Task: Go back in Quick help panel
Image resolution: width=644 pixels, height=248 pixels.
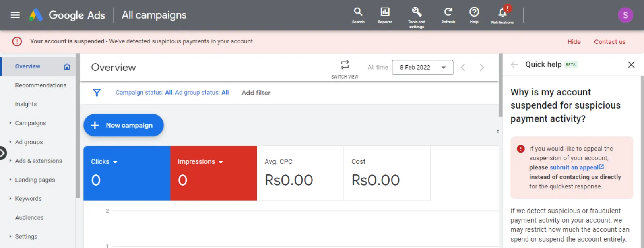Action: [x=514, y=65]
